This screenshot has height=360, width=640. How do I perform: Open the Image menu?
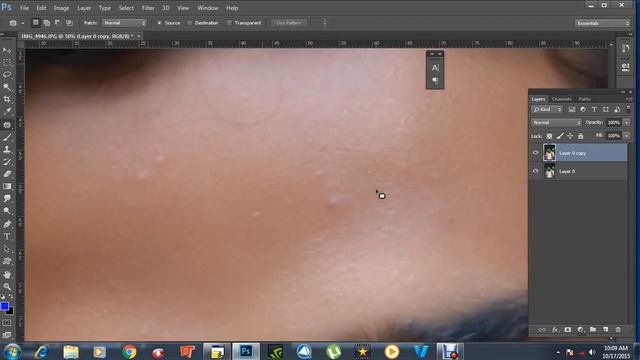(61, 8)
